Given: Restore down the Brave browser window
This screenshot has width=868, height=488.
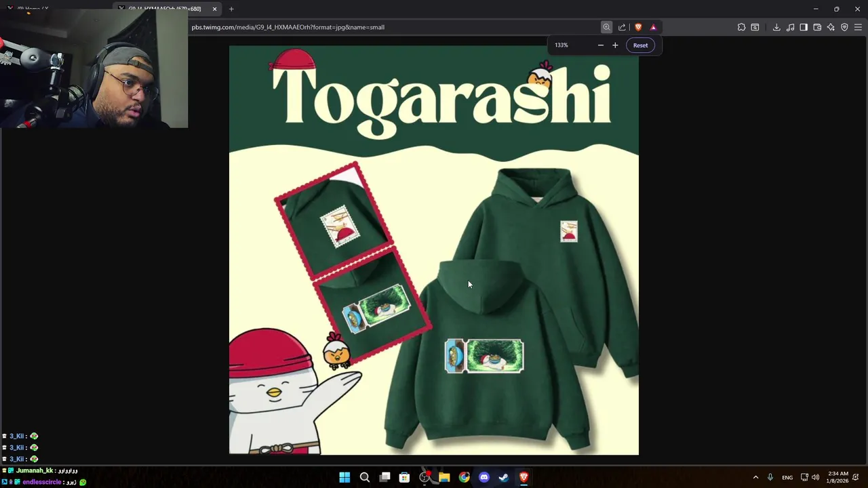Looking at the screenshot, I should [836, 9].
